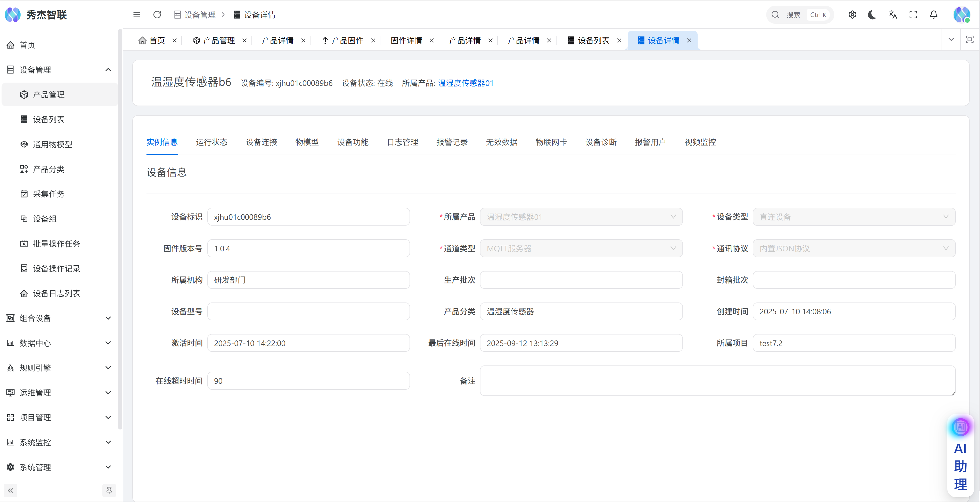Close the 产品固件 tab
Viewport: 980px width, 502px height.
pos(373,41)
